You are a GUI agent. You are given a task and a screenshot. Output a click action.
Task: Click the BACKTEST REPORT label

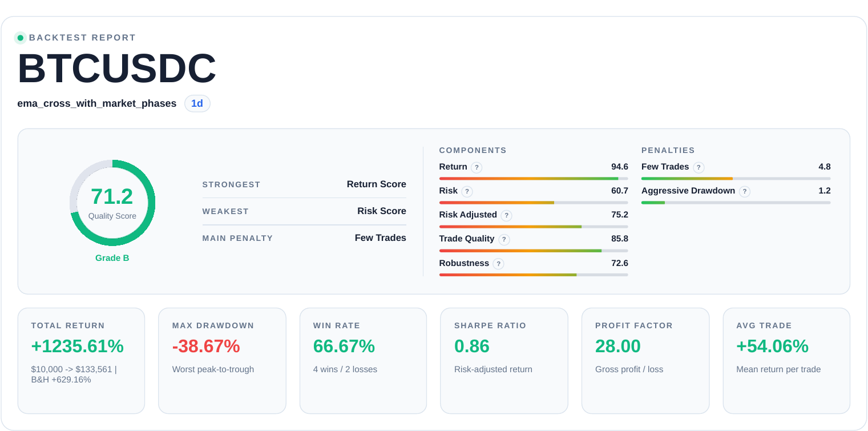(x=82, y=38)
